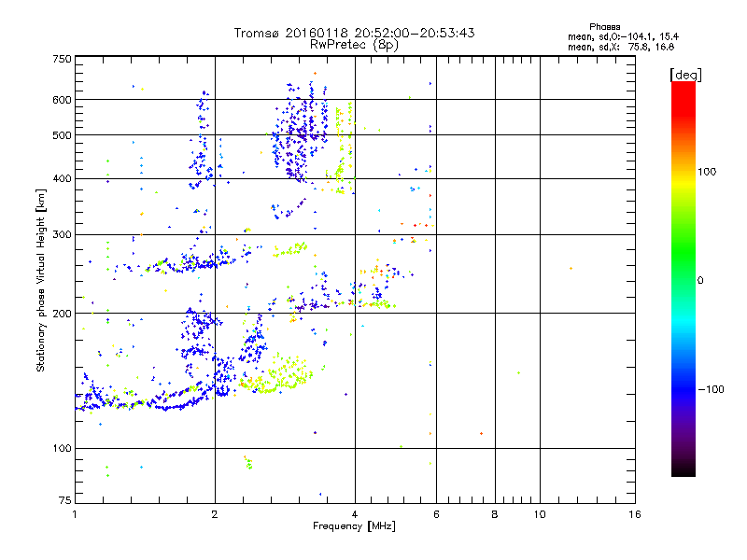Image resolution: width=747 pixels, height=560 pixels.
Task: Click the x-axis tick label '2'
Action: (215, 514)
